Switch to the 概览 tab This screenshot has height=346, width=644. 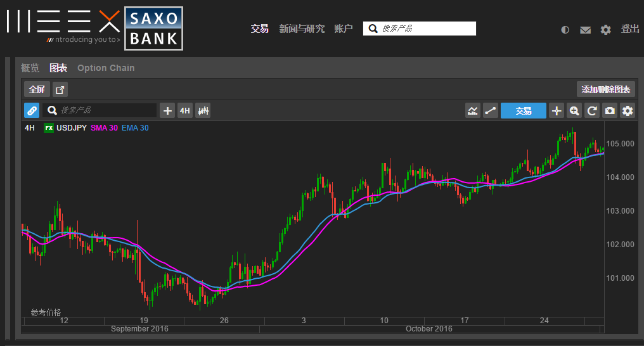(x=30, y=68)
